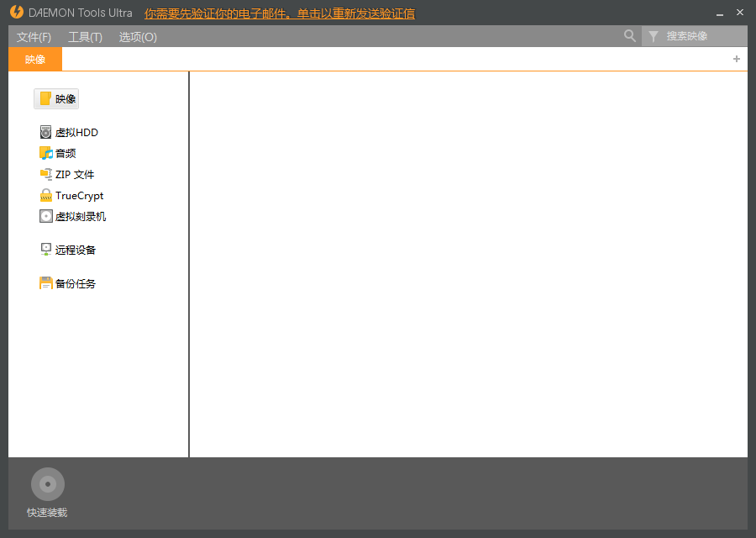Viewport: 756px width, 538px height.
Task: Open the 文件(F) menu
Action: [x=34, y=37]
